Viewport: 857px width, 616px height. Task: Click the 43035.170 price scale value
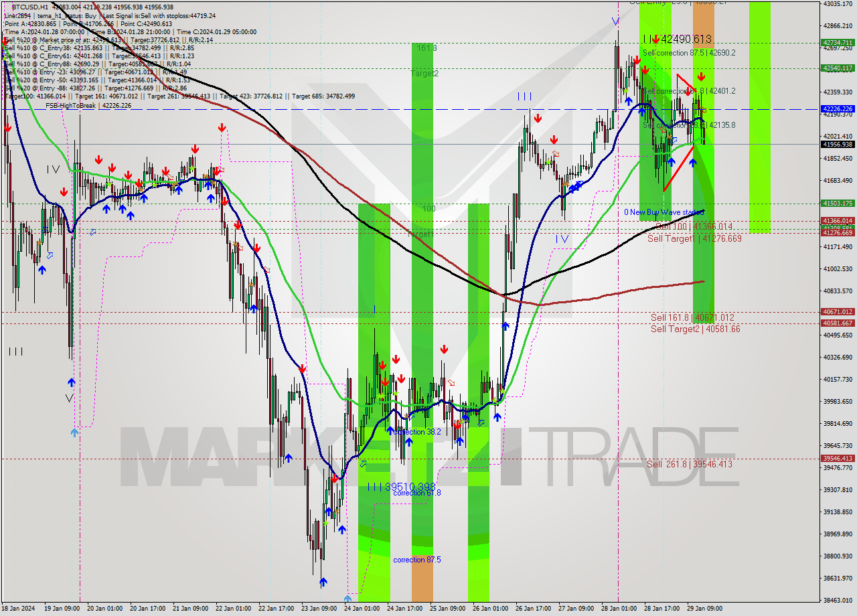[838, 3]
